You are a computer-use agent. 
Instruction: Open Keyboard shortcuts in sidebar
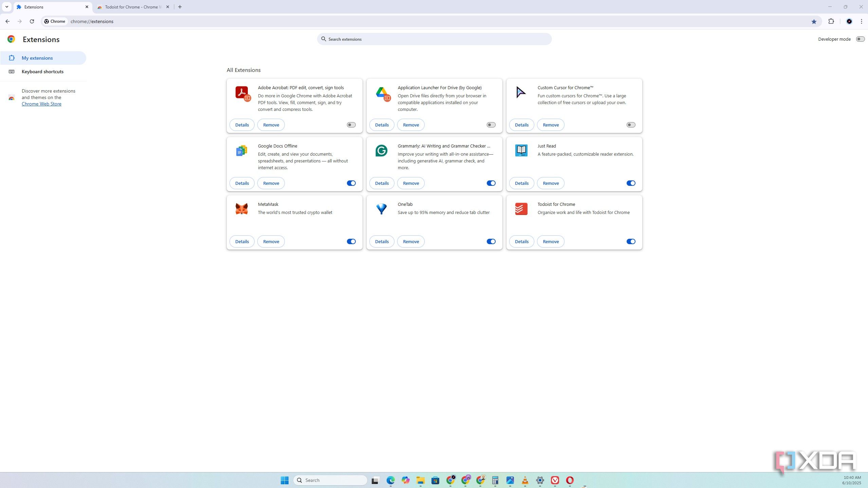click(x=42, y=72)
